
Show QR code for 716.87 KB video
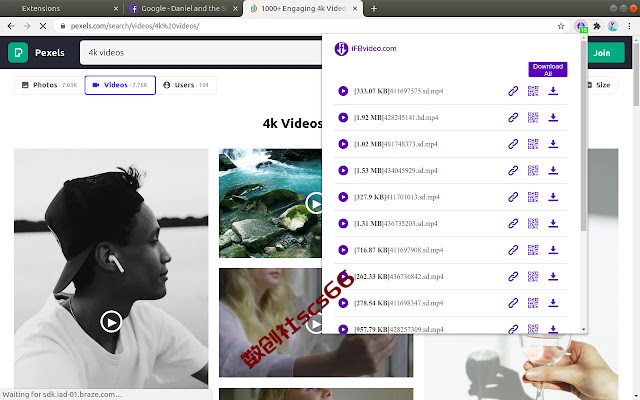point(533,250)
